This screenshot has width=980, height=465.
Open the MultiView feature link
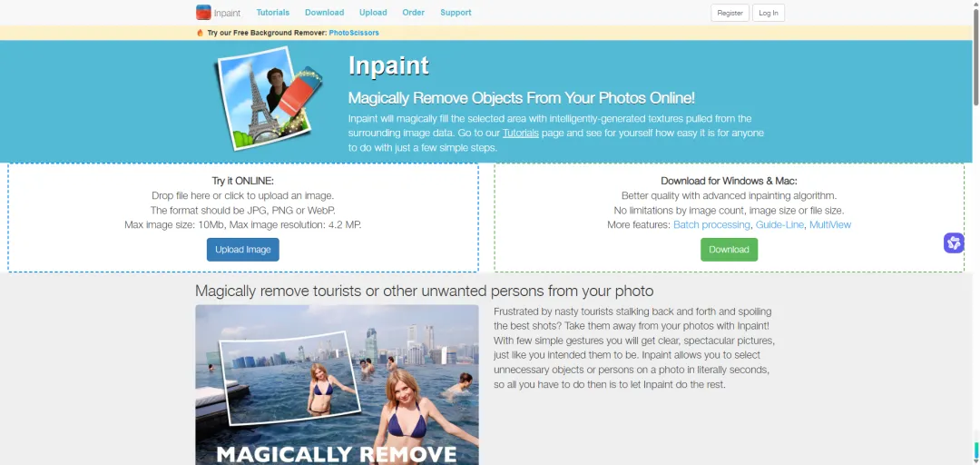(830, 224)
